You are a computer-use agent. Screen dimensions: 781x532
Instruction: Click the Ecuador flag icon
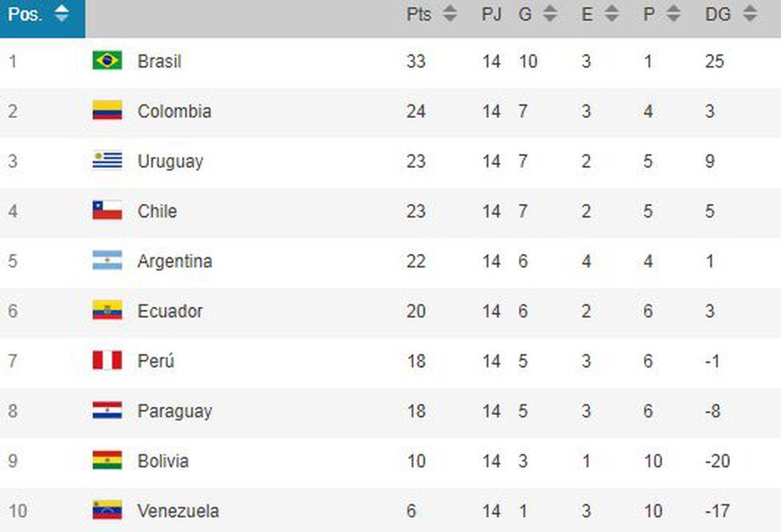pyautogui.click(x=107, y=311)
